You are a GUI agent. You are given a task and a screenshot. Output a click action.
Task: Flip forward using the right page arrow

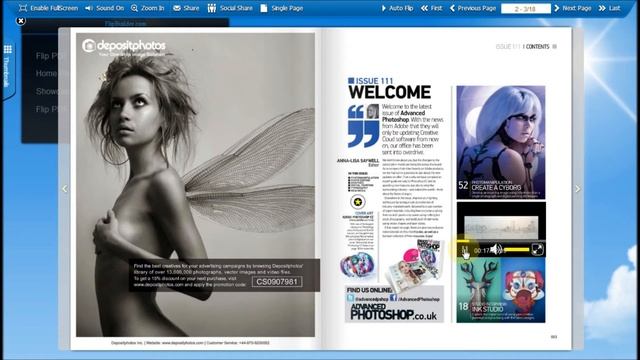(x=578, y=189)
